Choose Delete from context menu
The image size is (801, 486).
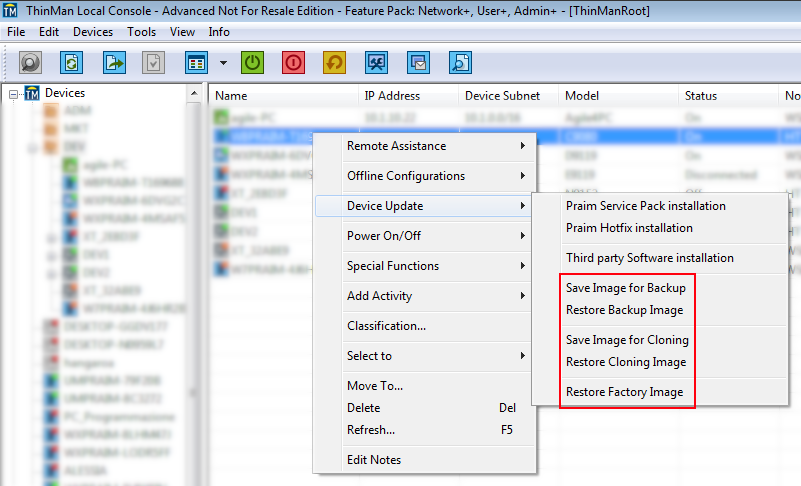pyautogui.click(x=426, y=408)
